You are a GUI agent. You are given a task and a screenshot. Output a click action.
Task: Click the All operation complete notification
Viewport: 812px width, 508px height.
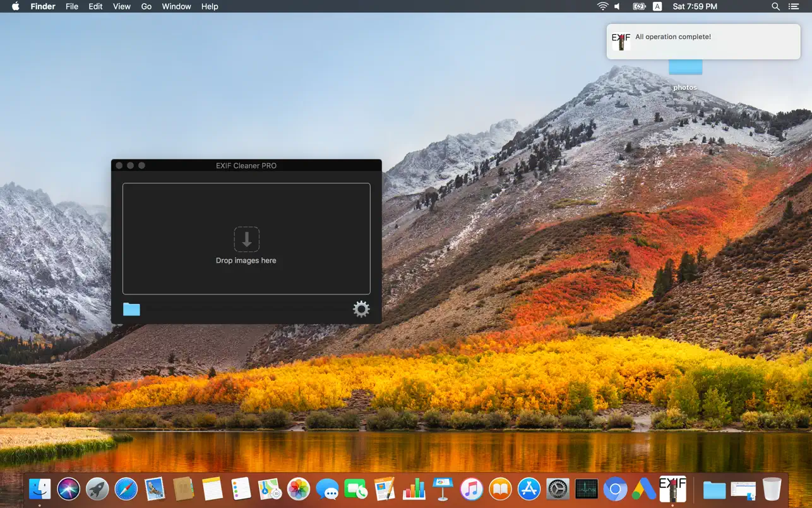[703, 41]
